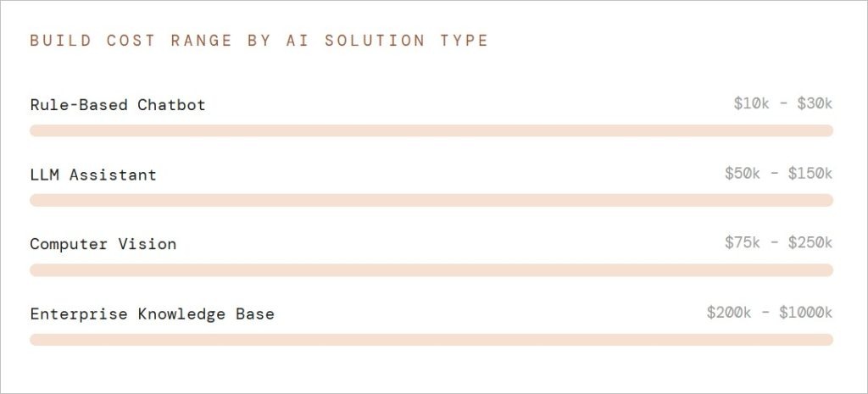Screen dimensions: 868x394
Task: Click the $75k lower cost value
Action: (x=743, y=242)
